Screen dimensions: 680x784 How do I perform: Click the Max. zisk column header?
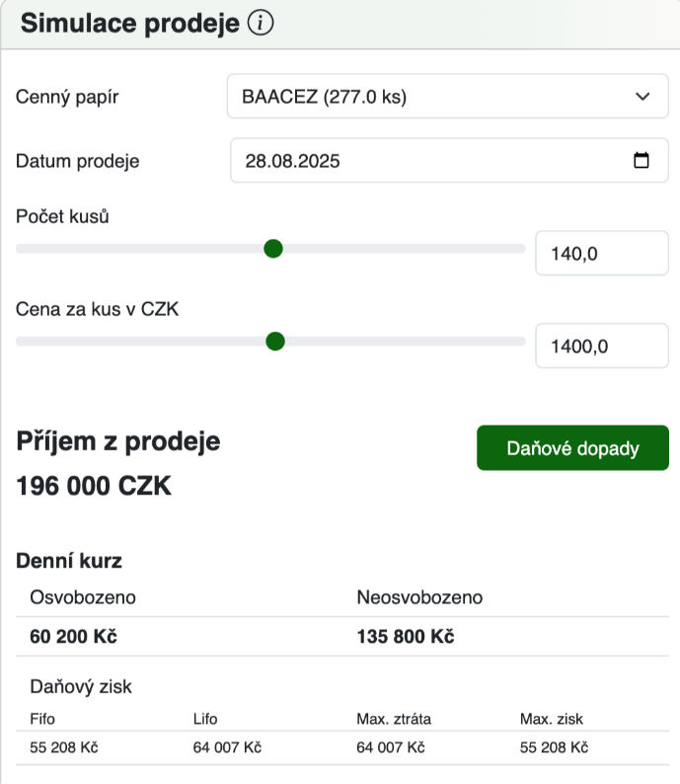point(552,719)
